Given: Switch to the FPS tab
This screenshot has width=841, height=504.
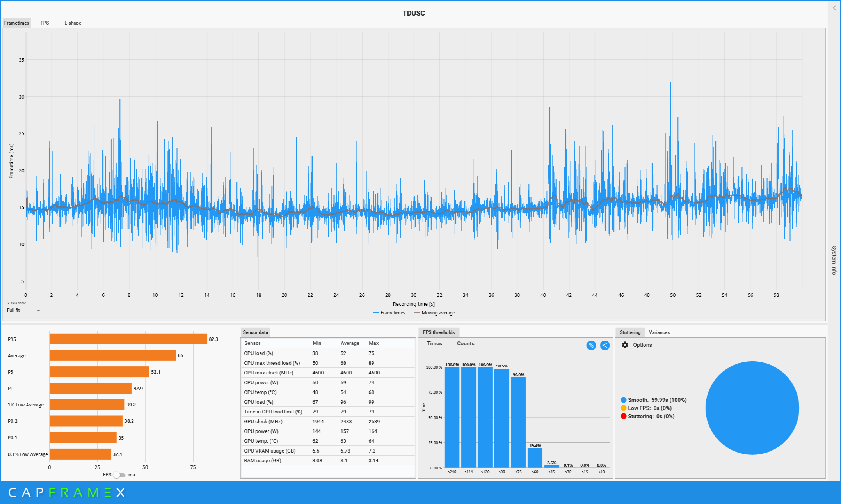Looking at the screenshot, I should 45,23.
